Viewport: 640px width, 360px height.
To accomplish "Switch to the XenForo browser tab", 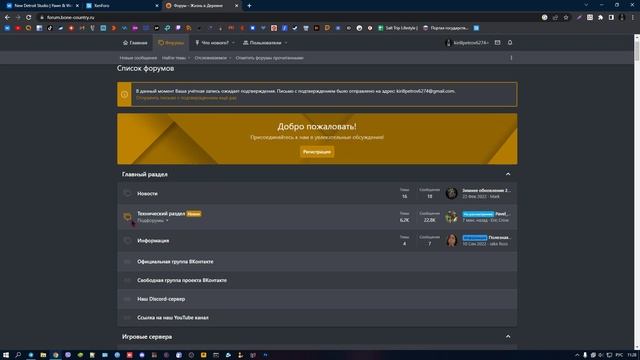I will click(x=122, y=6).
